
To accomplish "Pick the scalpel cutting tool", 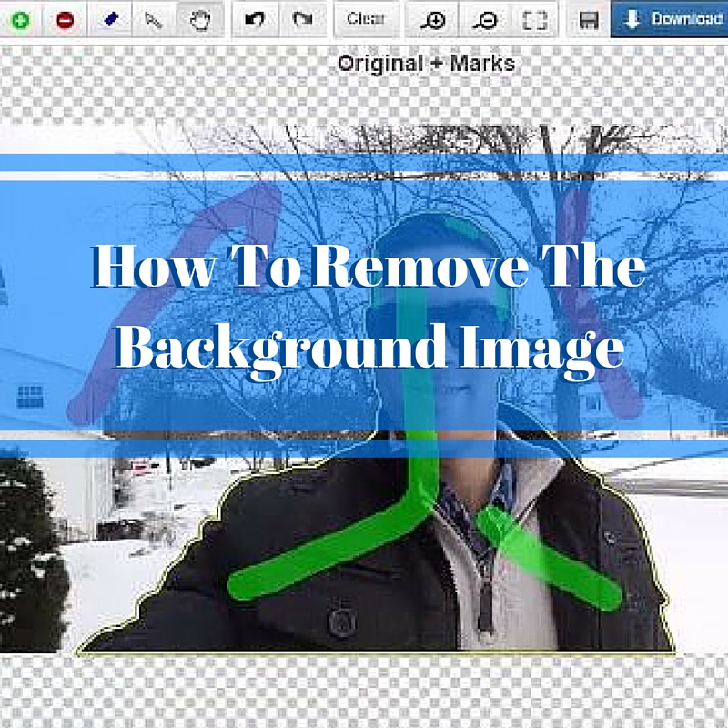I will coord(154,19).
